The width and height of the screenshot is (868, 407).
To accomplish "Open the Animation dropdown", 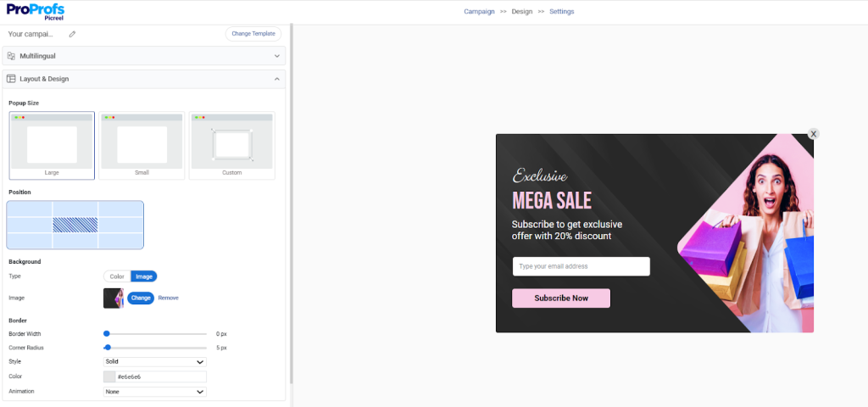I will [154, 392].
